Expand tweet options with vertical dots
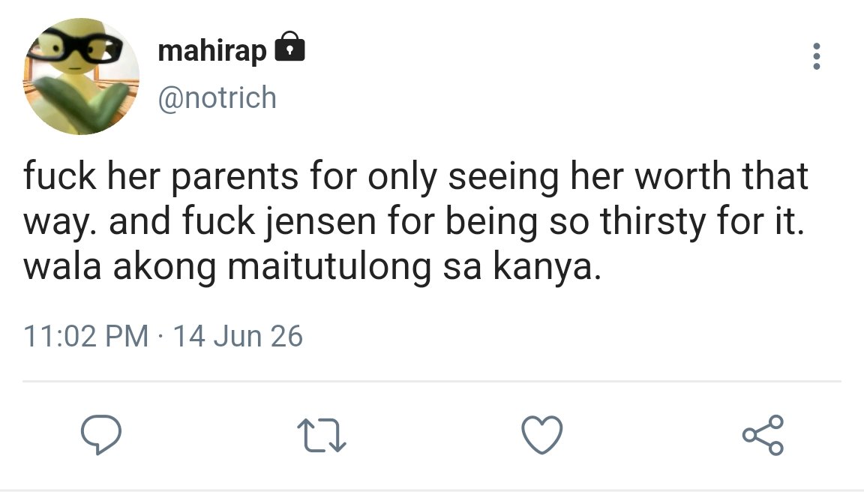This screenshot has height=504, width=864. [x=817, y=56]
